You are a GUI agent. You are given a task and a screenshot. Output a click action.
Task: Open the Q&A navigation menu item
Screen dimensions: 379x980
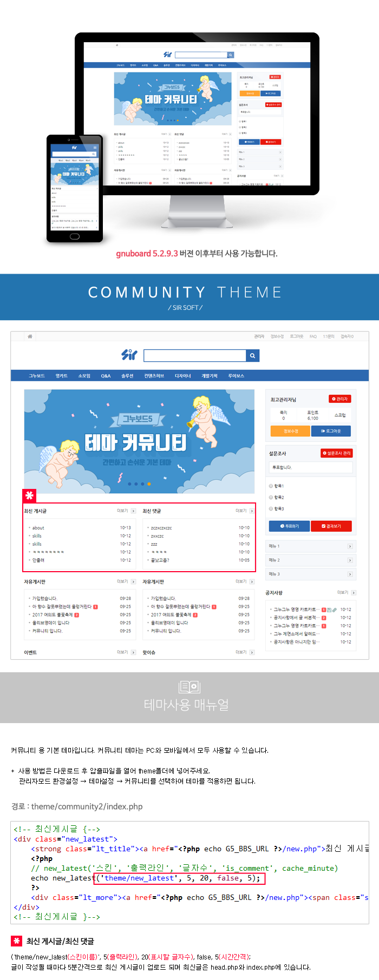pyautogui.click(x=106, y=376)
